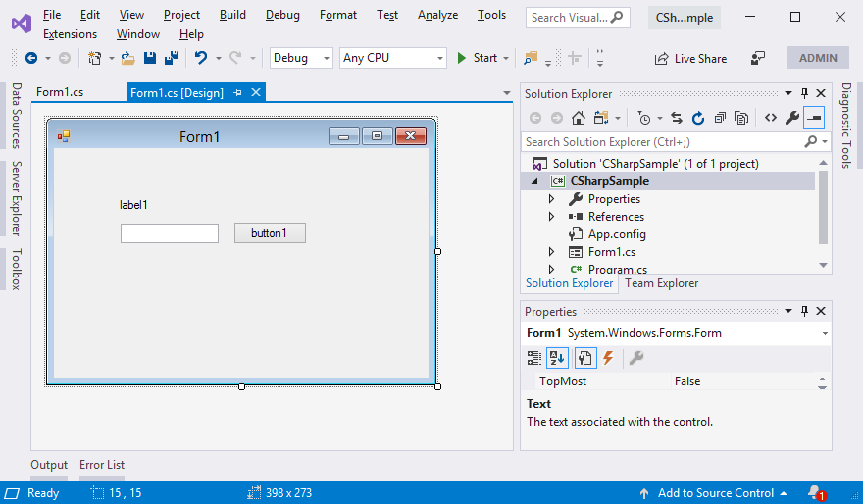The width and height of the screenshot is (863, 504).
Task: Open the Output tab at bottom
Action: 49,465
